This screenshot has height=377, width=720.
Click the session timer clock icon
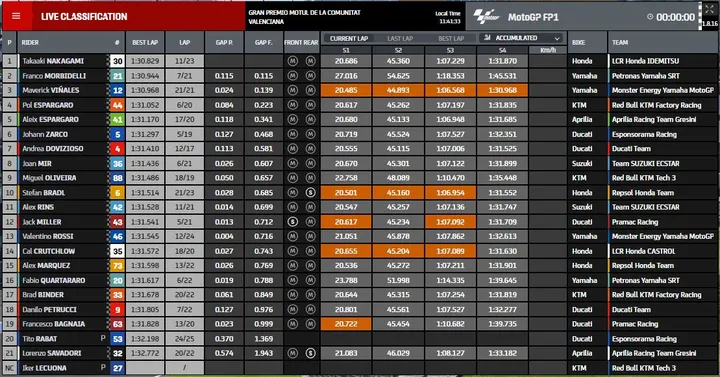click(650, 17)
